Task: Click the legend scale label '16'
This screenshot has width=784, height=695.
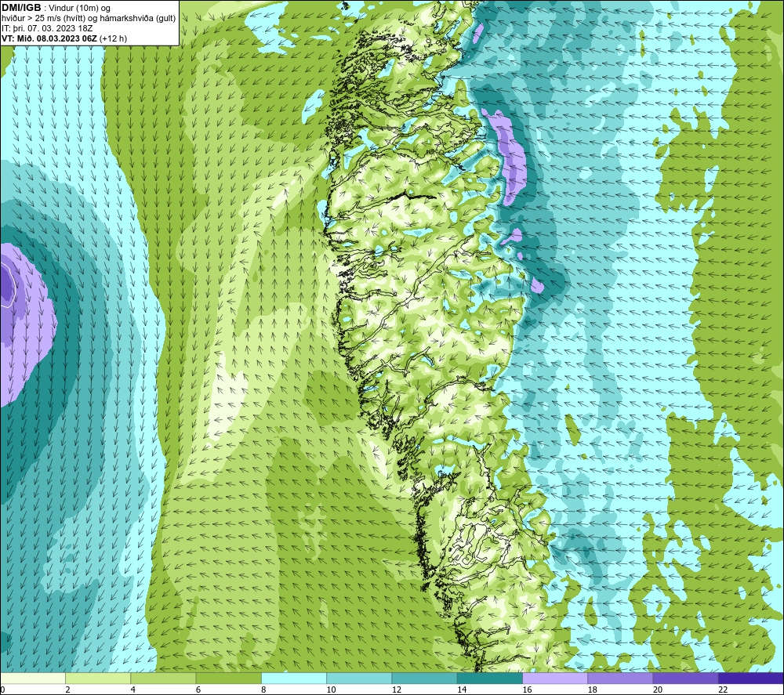Action: tap(527, 690)
